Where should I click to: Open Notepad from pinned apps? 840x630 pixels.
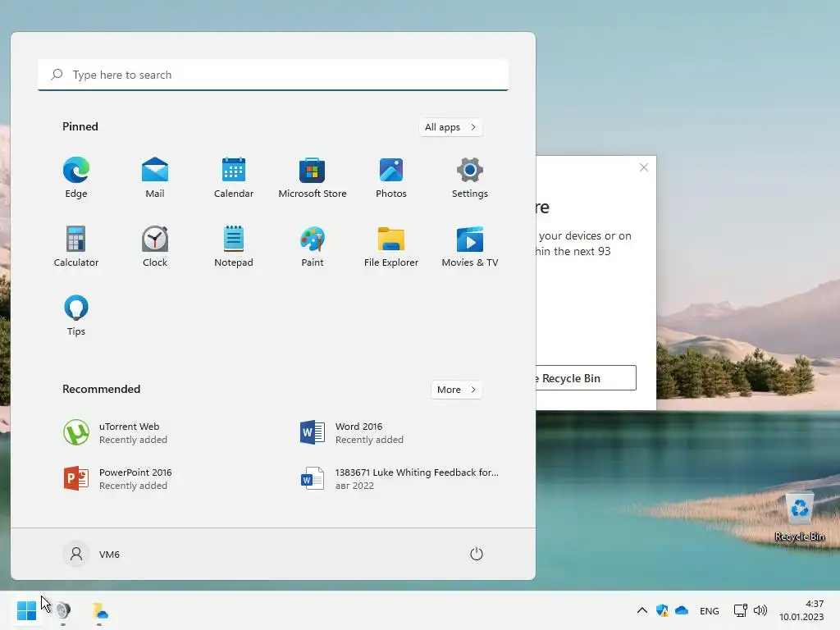[x=234, y=246]
